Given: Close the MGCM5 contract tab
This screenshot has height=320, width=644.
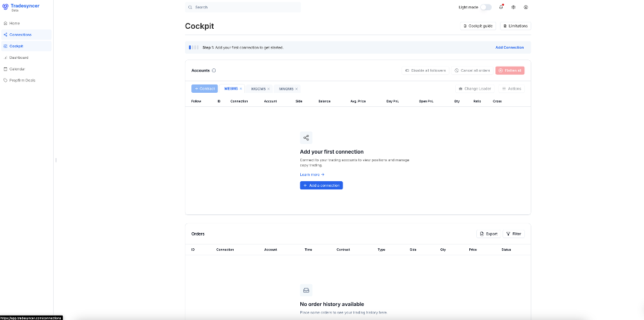Looking at the screenshot, I should [269, 89].
